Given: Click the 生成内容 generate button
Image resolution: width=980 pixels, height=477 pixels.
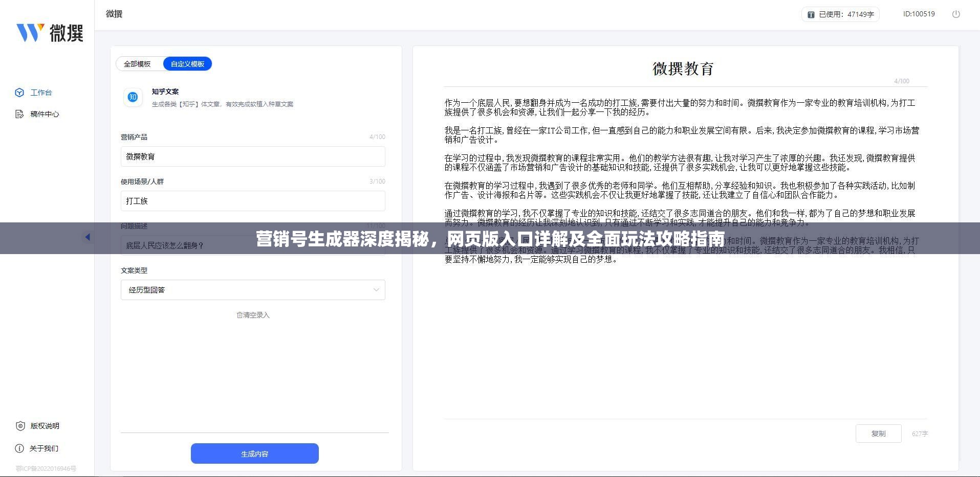Looking at the screenshot, I should pyautogui.click(x=254, y=453).
